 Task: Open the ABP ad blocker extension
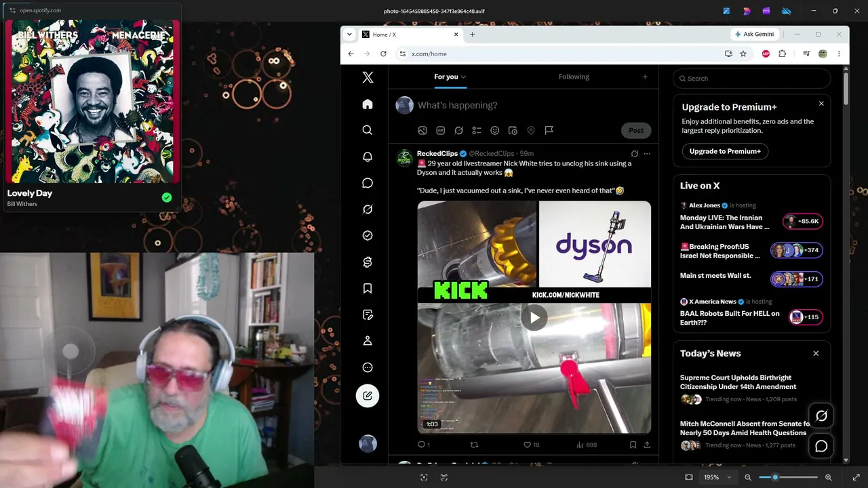point(766,54)
